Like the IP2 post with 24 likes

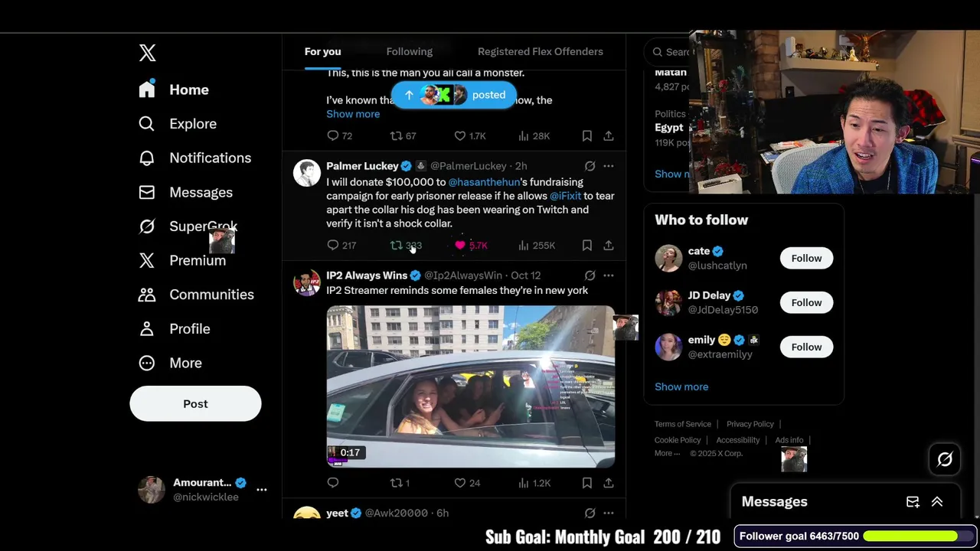(467, 483)
